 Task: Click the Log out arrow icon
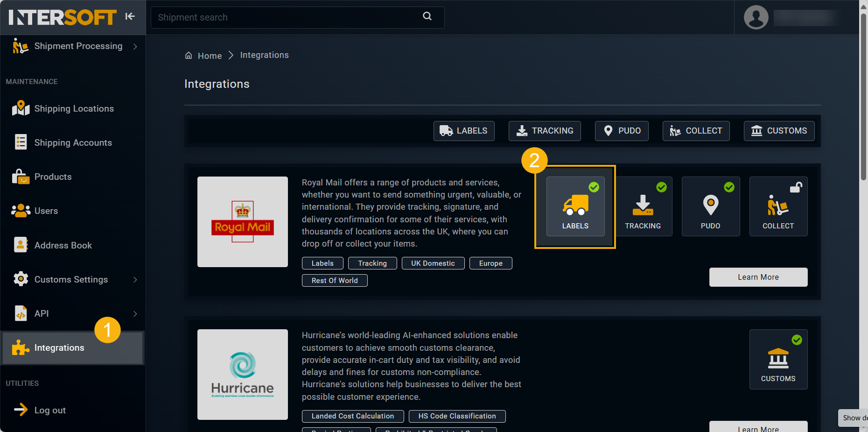21,410
